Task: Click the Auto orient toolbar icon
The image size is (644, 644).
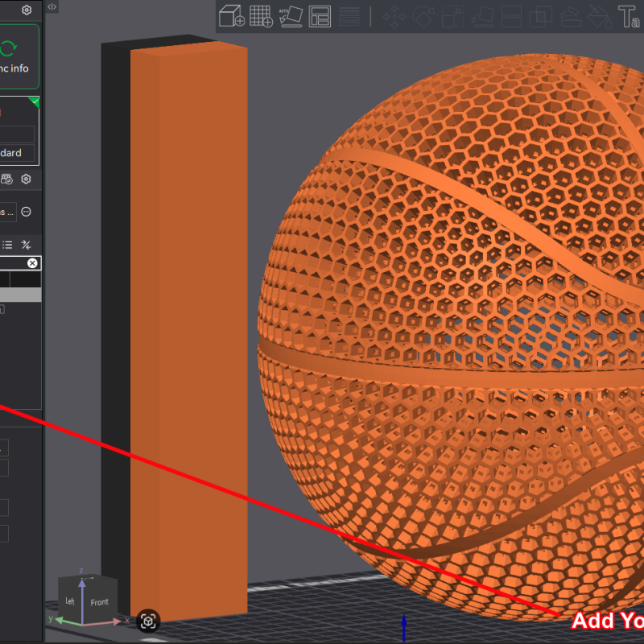Action: coord(289,16)
